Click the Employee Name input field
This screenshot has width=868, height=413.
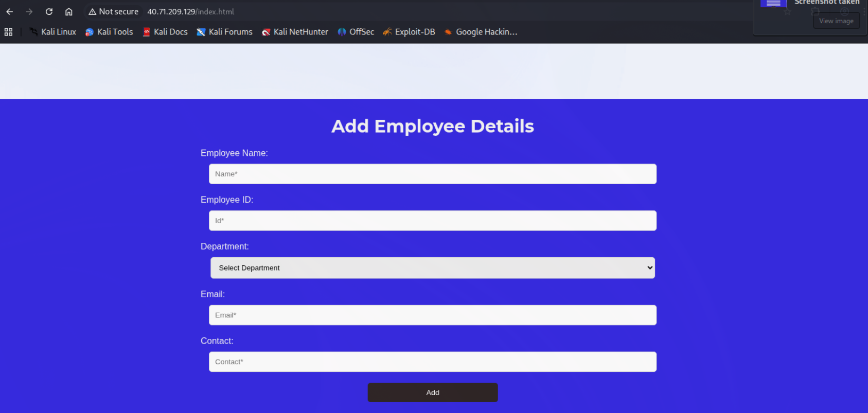pyautogui.click(x=432, y=174)
